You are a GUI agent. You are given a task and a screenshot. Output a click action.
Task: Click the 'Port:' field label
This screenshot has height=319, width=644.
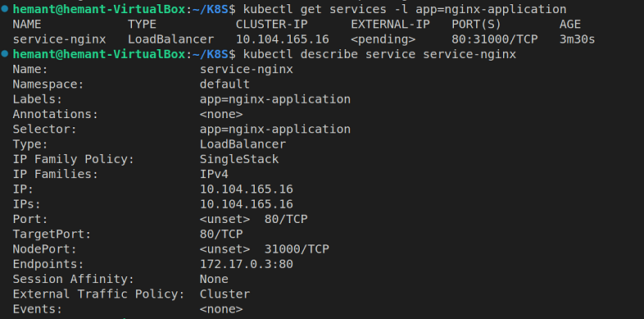(30, 219)
